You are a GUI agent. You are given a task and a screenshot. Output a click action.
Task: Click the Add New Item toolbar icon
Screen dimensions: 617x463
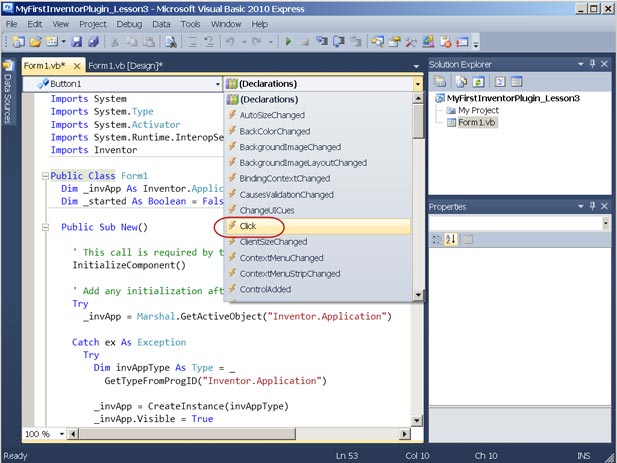pos(52,42)
